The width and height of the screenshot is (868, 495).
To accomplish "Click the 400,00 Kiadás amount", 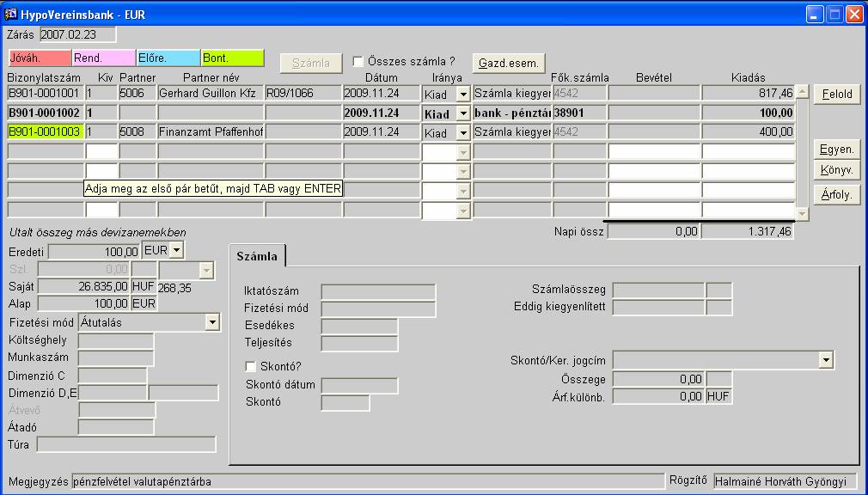I will coord(749,131).
